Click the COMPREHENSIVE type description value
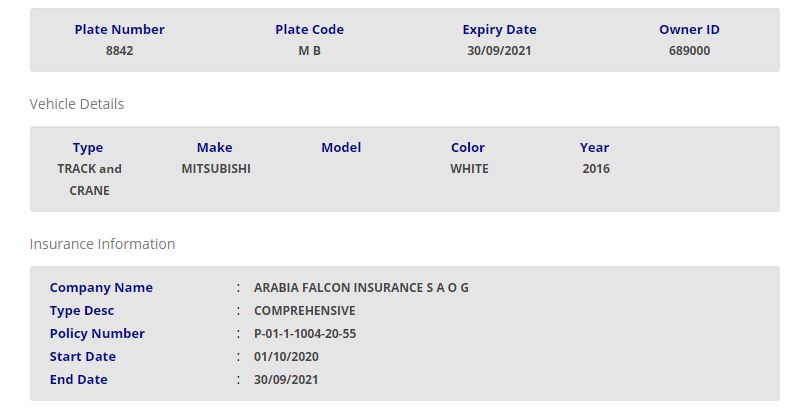This screenshot has height=416, width=794. pyautogui.click(x=304, y=310)
